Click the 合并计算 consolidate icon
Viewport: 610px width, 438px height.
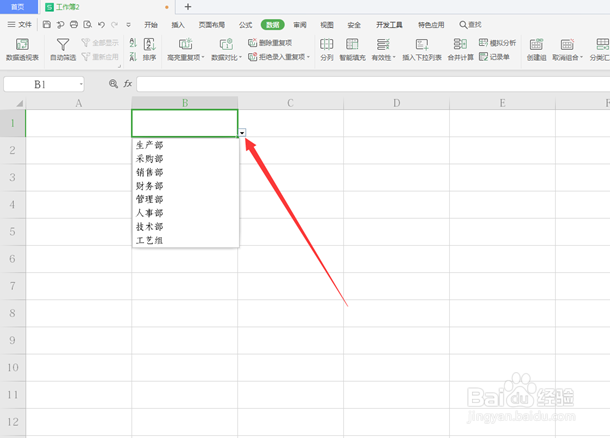(460, 49)
